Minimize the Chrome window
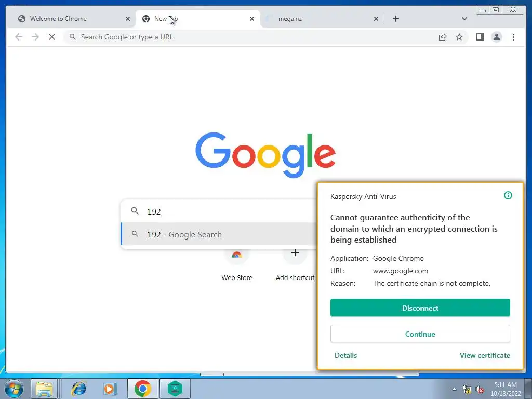 (483, 10)
